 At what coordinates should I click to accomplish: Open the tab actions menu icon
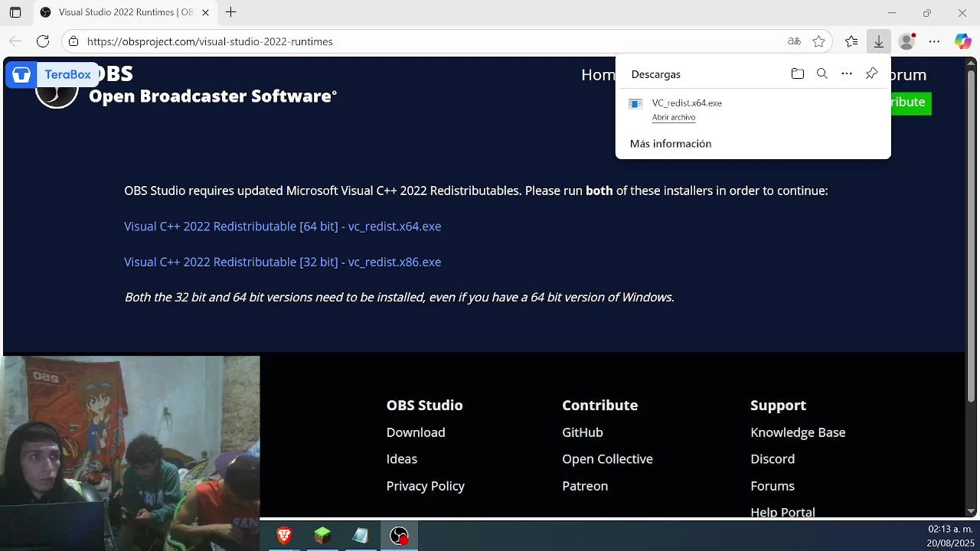coord(15,12)
